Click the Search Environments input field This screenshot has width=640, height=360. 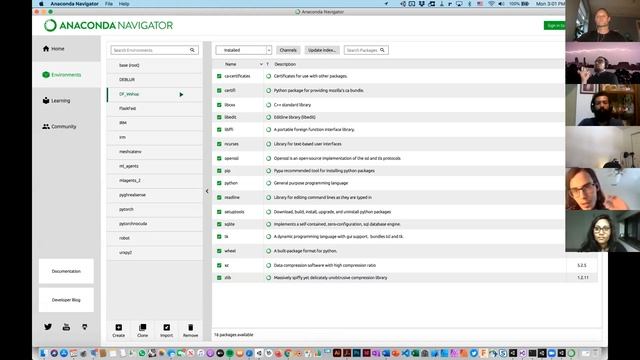154,50
